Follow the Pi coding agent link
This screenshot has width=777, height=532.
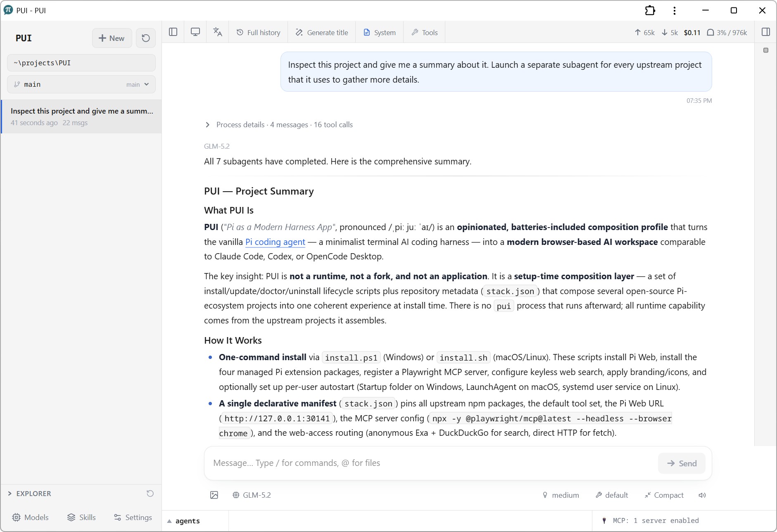[x=275, y=242]
